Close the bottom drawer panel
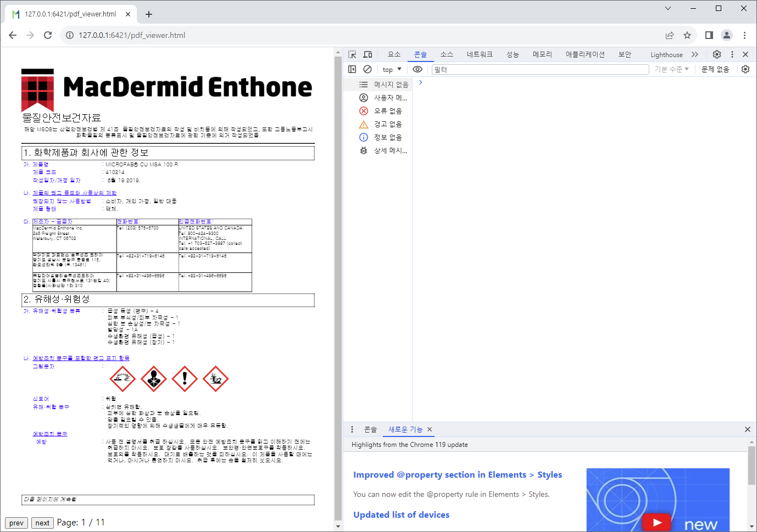This screenshot has width=757, height=532. coord(747,429)
